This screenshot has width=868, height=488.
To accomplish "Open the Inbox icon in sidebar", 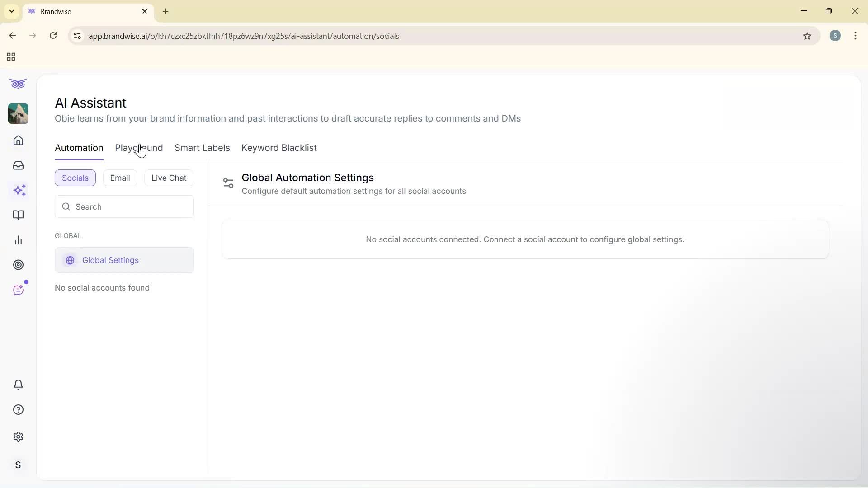I will click(18, 165).
